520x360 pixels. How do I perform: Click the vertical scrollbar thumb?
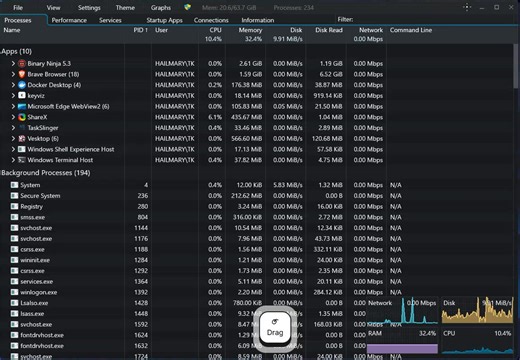click(x=516, y=65)
